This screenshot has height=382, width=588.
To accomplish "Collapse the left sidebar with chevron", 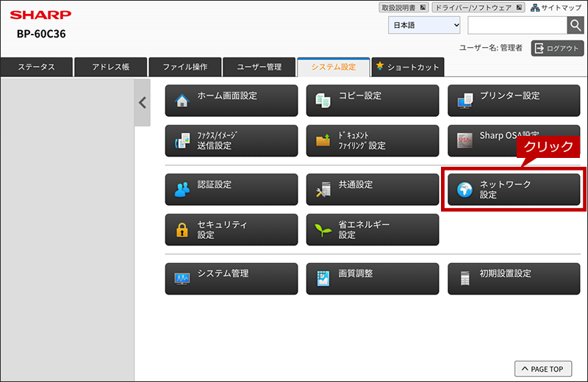I will 143,102.
